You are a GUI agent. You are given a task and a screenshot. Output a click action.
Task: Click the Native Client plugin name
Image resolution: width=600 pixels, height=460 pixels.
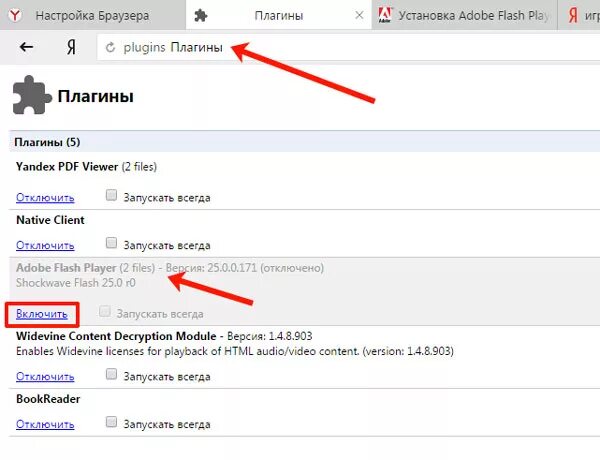coord(50,220)
